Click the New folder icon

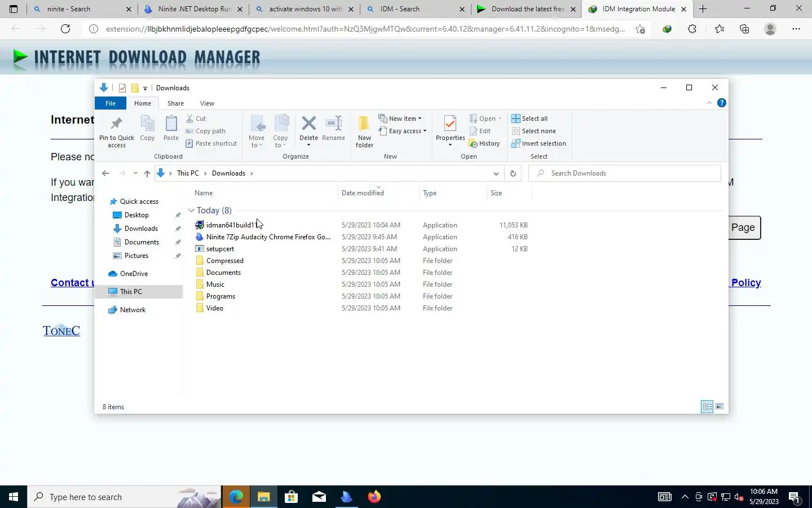pyautogui.click(x=364, y=123)
